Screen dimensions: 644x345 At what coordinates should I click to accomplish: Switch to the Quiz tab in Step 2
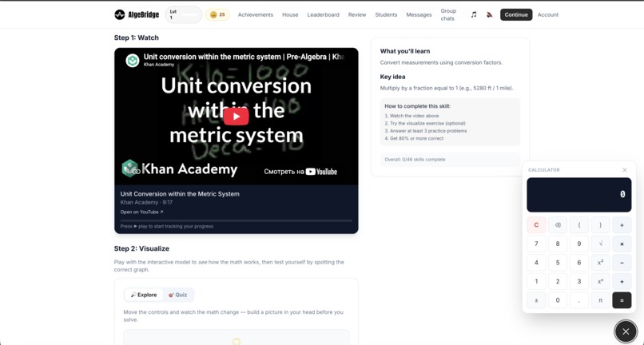(x=178, y=295)
